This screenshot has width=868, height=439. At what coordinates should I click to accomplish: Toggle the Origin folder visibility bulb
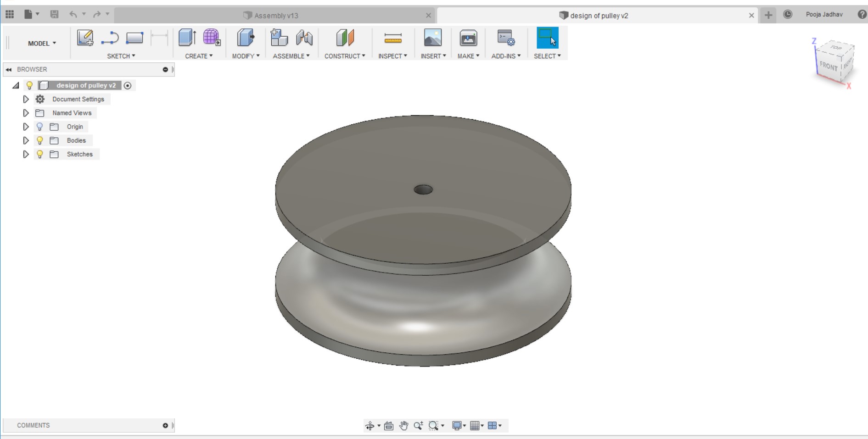(40, 127)
